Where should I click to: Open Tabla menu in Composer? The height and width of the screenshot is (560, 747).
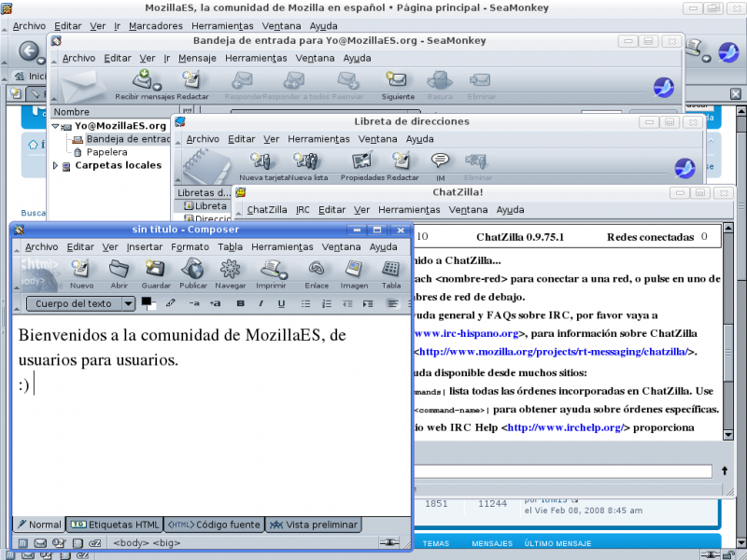(x=230, y=246)
